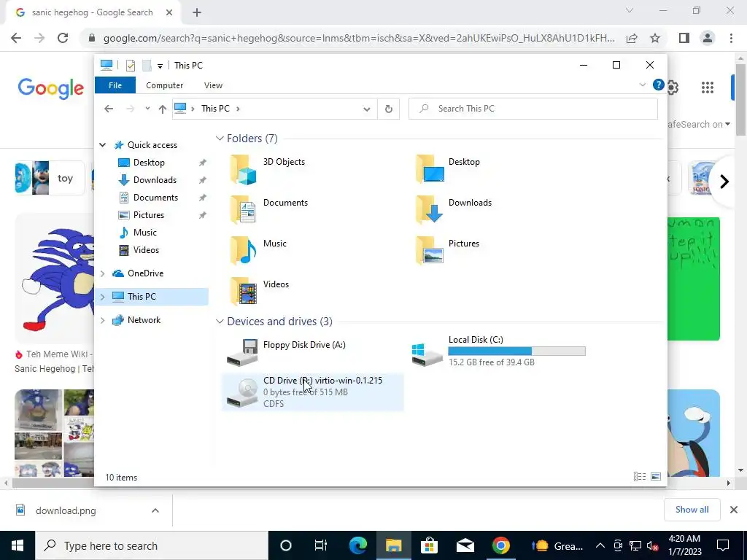The height and width of the screenshot is (560, 747).
Task: Click the Explorer Help question mark icon
Action: [659, 85]
